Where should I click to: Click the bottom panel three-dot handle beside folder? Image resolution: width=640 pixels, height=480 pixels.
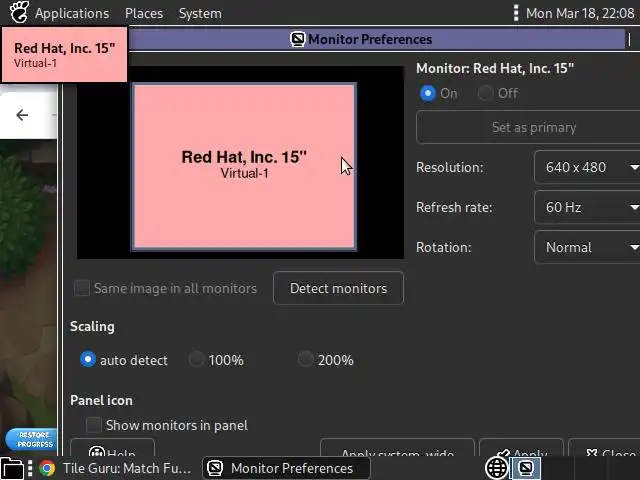(x=30, y=468)
